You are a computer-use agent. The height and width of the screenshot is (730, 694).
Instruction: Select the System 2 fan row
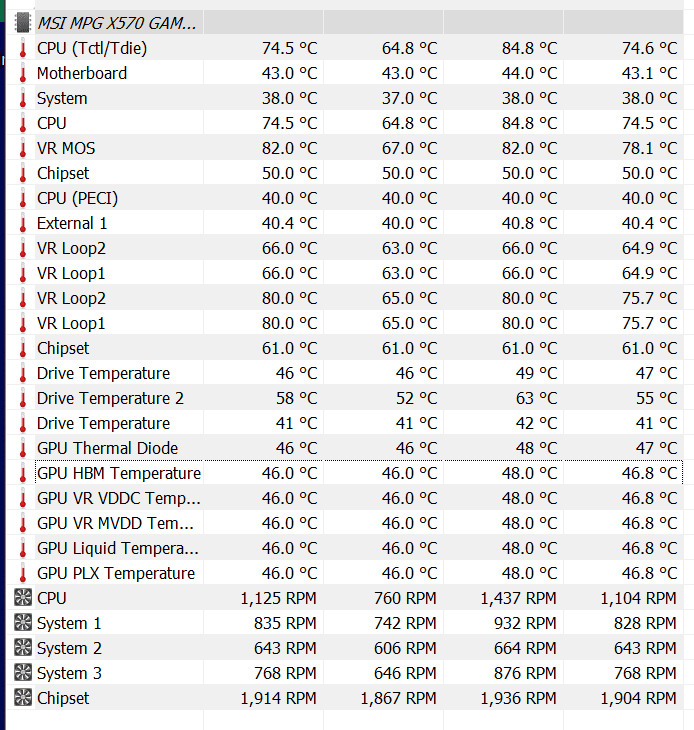click(x=345, y=648)
